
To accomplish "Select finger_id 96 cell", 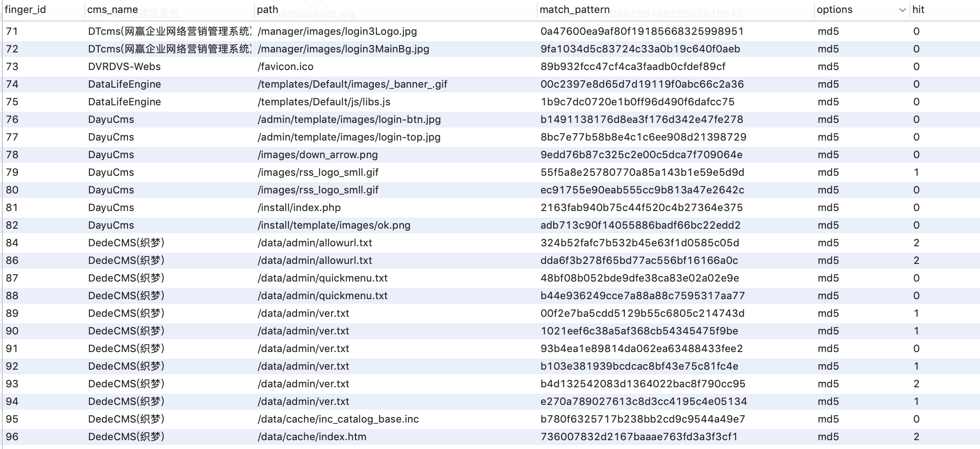I will click(12, 437).
